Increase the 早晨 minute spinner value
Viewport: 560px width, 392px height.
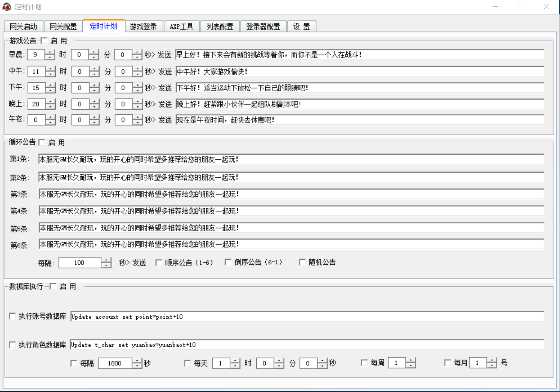(x=94, y=52)
